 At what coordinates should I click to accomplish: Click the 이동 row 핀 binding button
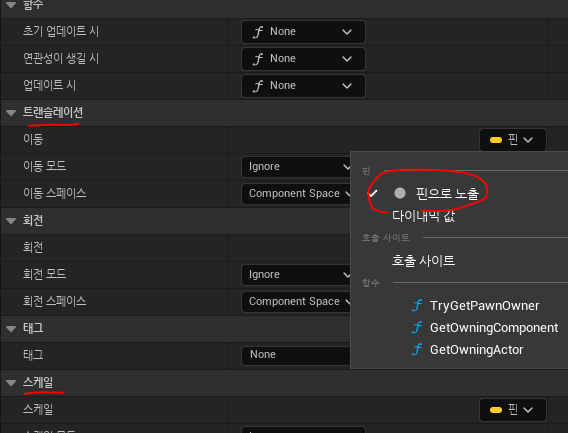(x=513, y=140)
